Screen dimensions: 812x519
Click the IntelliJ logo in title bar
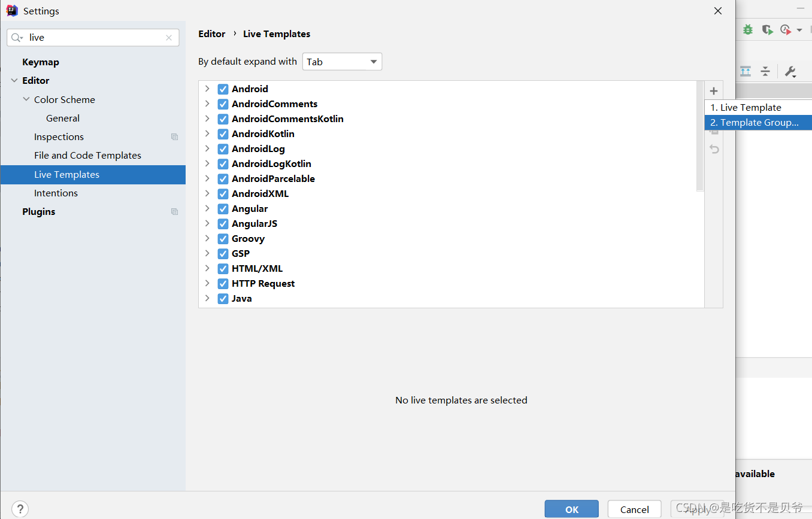(x=11, y=11)
